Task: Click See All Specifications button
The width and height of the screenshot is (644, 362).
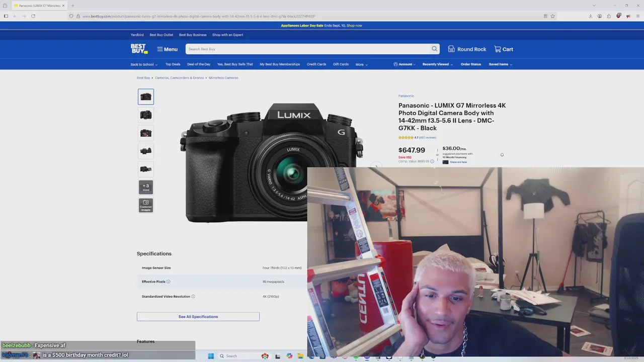Action: click(x=198, y=317)
